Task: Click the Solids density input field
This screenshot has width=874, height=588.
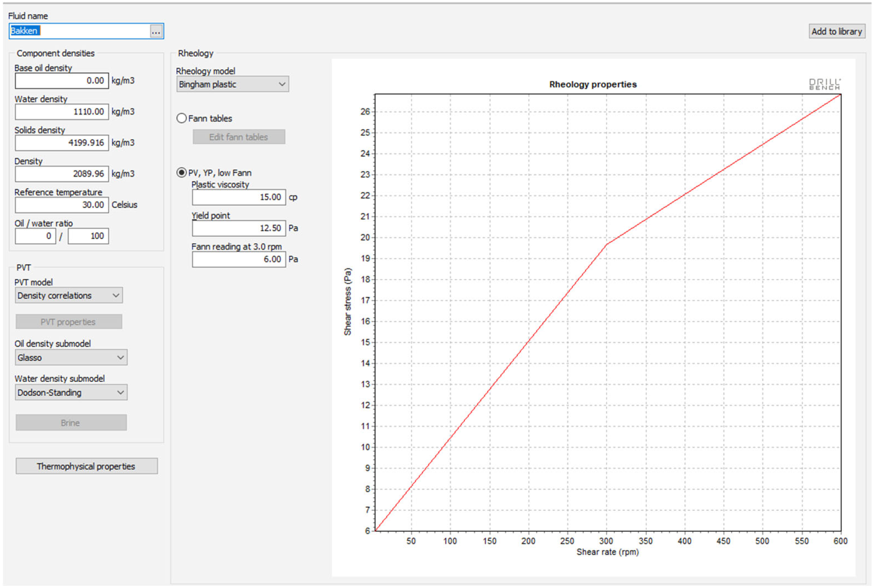Action: pyautogui.click(x=62, y=143)
